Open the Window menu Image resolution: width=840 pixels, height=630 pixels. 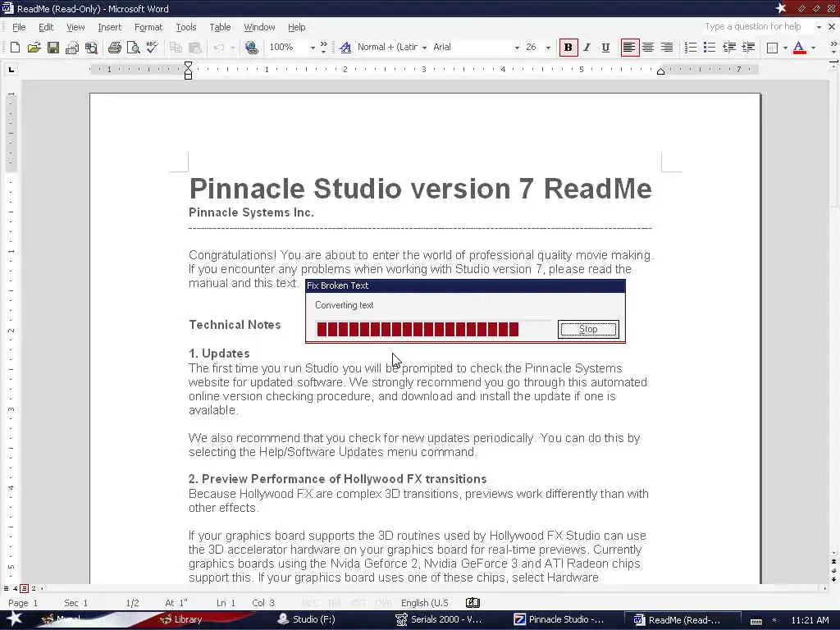[259, 27]
